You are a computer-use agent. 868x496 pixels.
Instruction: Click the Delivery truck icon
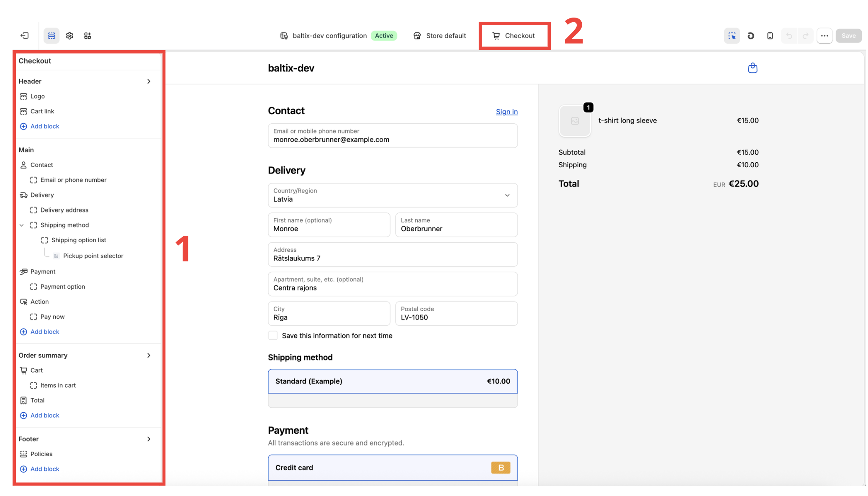pyautogui.click(x=23, y=195)
